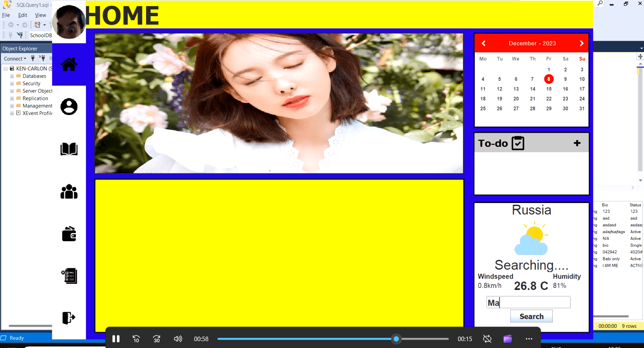This screenshot has height=348, width=644.
Task: Click the December - 2023 calendar title
Action: pyautogui.click(x=532, y=43)
